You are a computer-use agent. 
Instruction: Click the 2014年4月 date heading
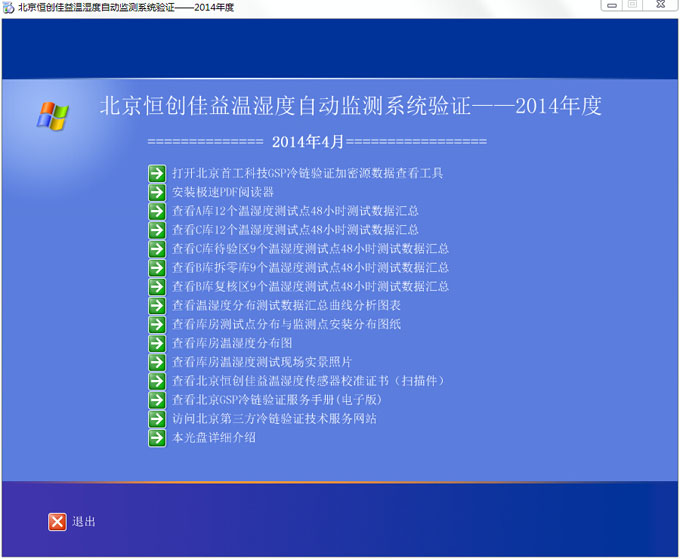point(308,142)
